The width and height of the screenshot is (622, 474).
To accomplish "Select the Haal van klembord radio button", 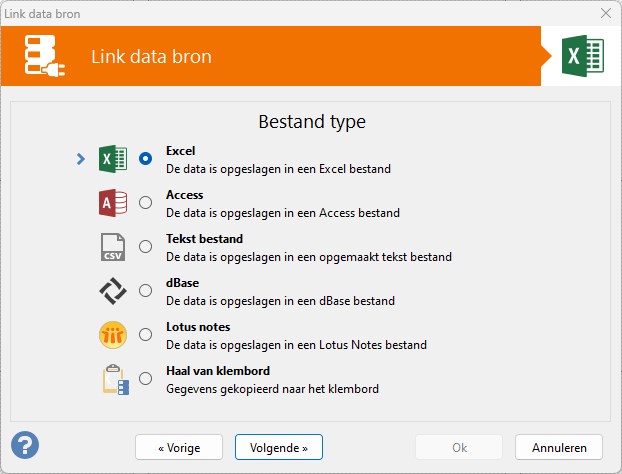I will click(146, 379).
